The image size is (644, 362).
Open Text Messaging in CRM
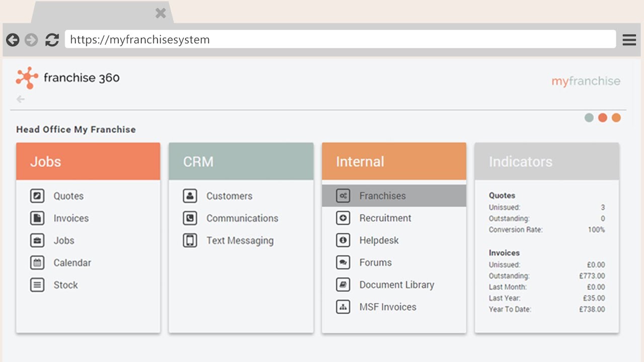point(240,240)
